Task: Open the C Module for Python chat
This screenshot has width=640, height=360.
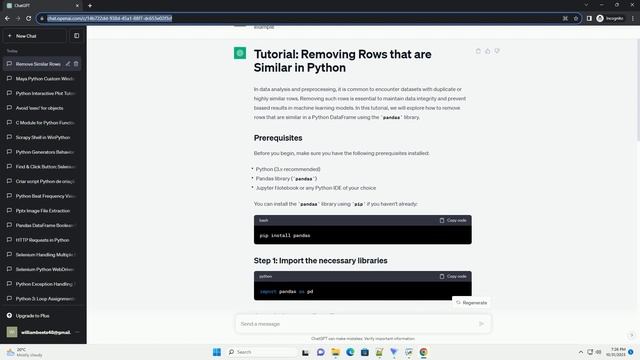Action: (x=42, y=123)
